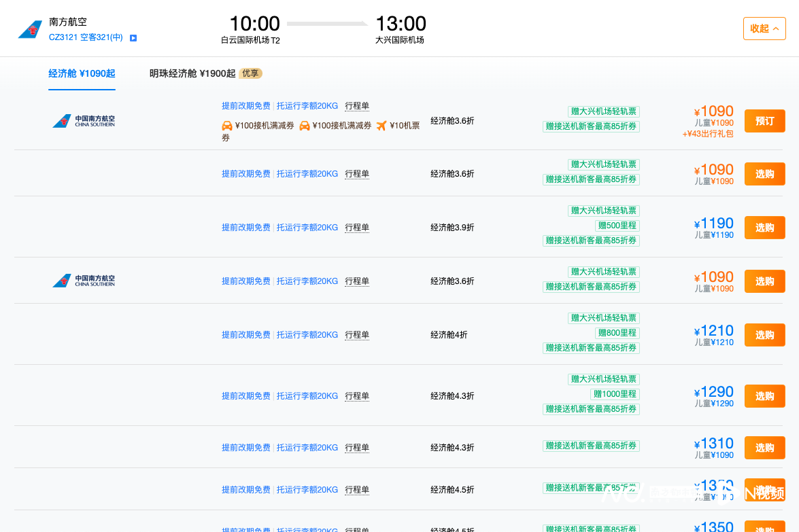799x532 pixels.
Task: Switch to the 明珠经济舱 ¥1900起 tab
Action: click(x=192, y=73)
